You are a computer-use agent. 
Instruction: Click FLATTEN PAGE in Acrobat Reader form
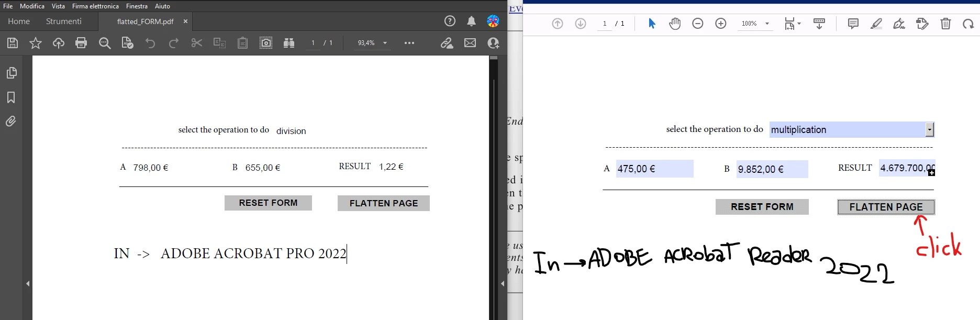[886, 207]
